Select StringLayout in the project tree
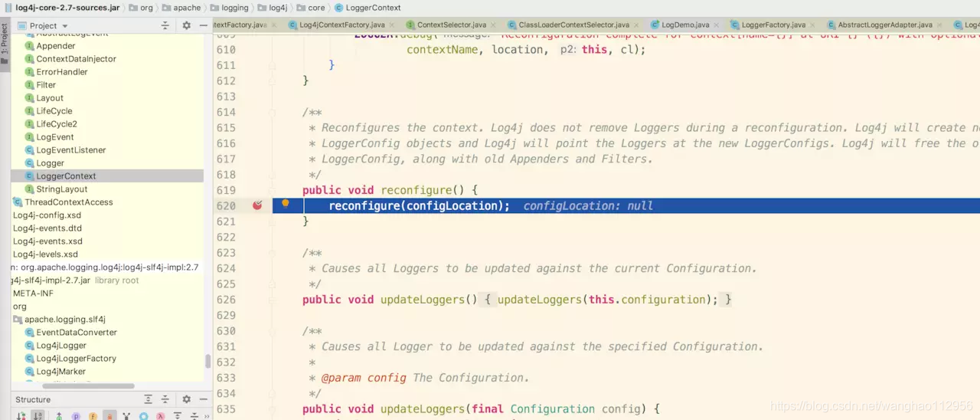Screen dimensions: 980x420 click(x=61, y=189)
